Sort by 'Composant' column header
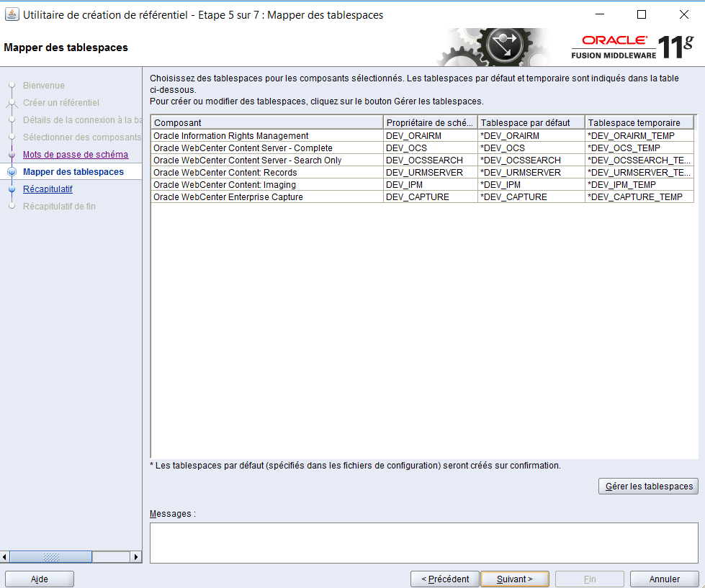Image resolution: width=705 pixels, height=588 pixels. (266, 122)
